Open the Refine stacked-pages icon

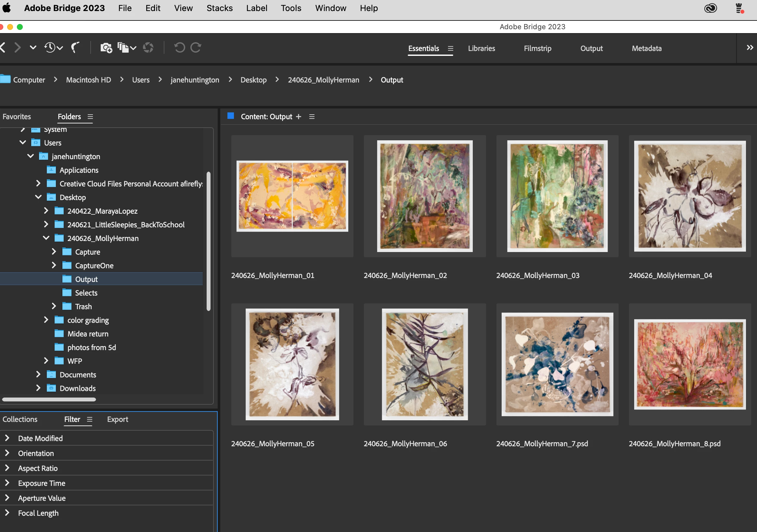coord(123,48)
